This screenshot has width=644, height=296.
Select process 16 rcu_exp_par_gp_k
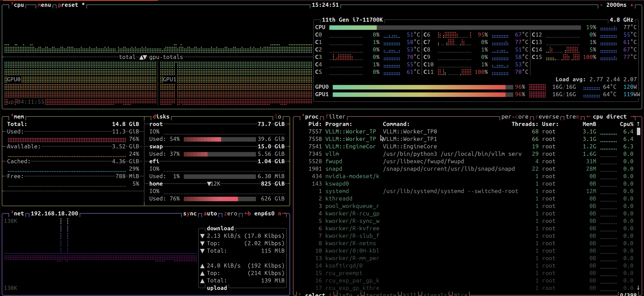[x=466, y=281]
